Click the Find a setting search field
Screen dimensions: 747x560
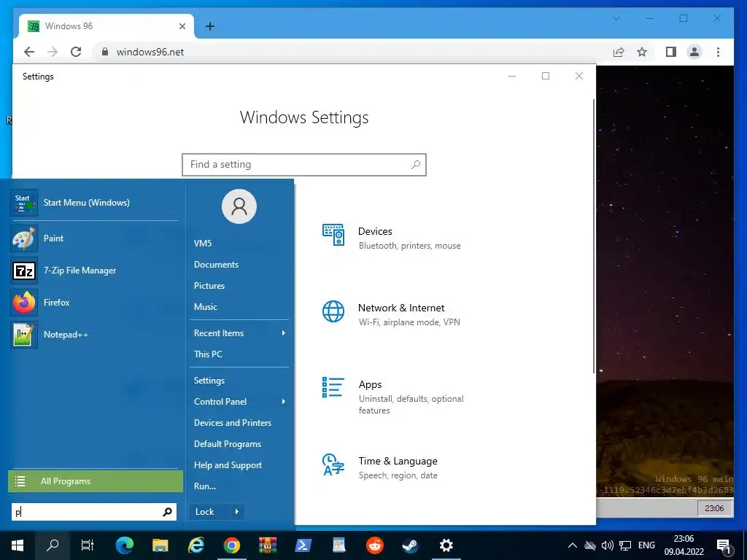[x=304, y=164]
